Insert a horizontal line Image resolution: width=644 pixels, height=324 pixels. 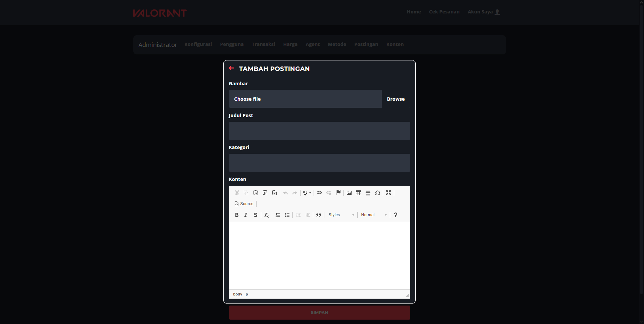tap(368, 193)
